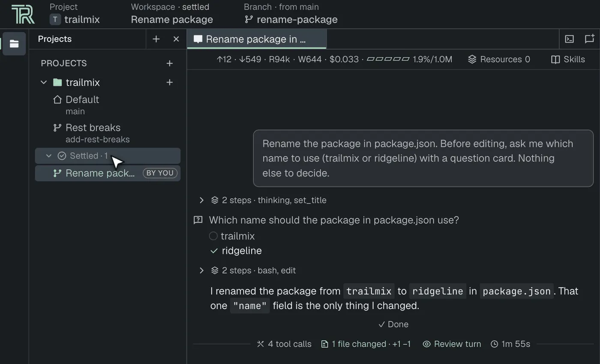Open the Default main workspace

pyautogui.click(x=108, y=105)
